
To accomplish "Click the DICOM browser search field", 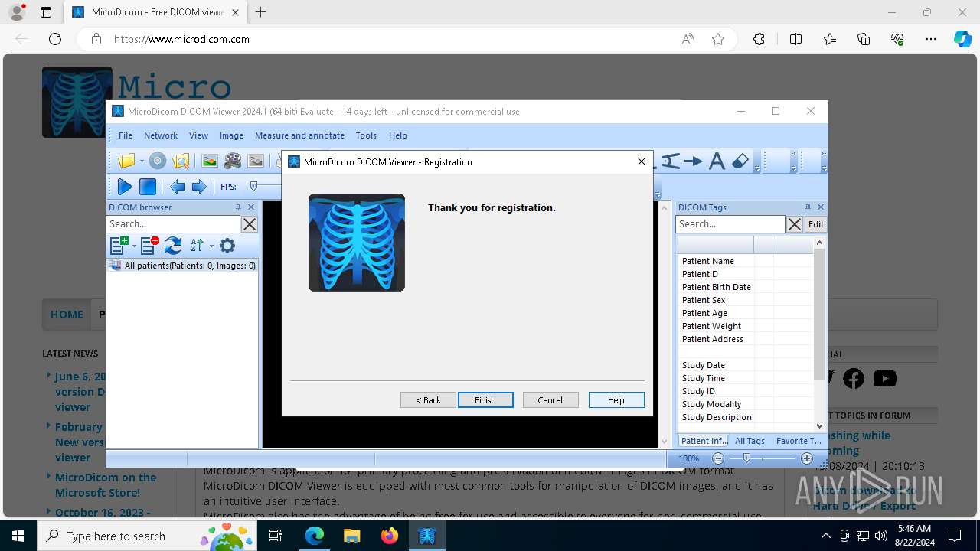I will click(173, 224).
